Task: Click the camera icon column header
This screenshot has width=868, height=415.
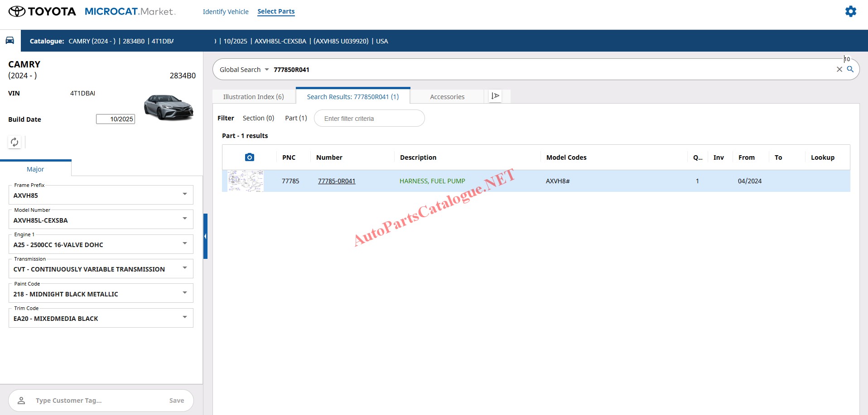Action: (249, 157)
